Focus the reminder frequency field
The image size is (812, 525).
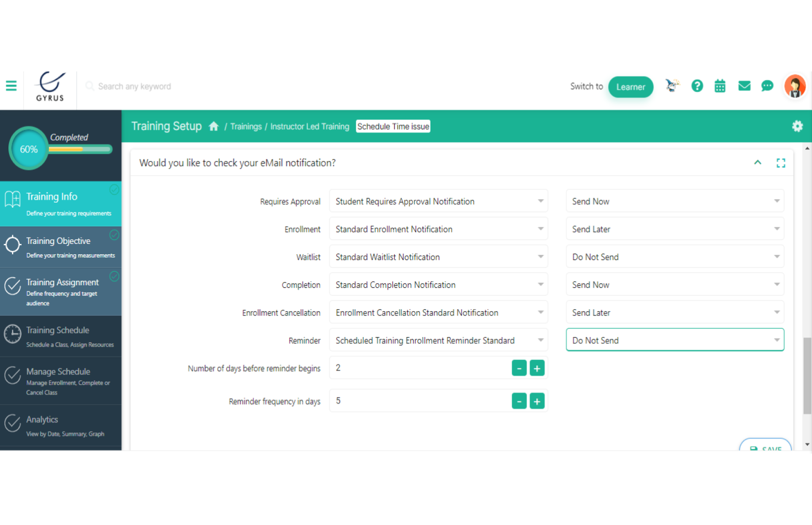[420, 401]
